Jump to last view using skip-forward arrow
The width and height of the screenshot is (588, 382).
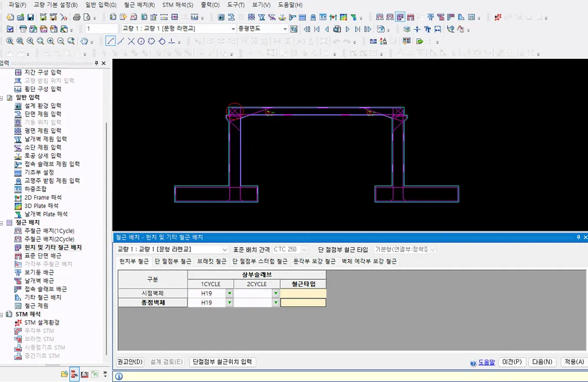358,29
